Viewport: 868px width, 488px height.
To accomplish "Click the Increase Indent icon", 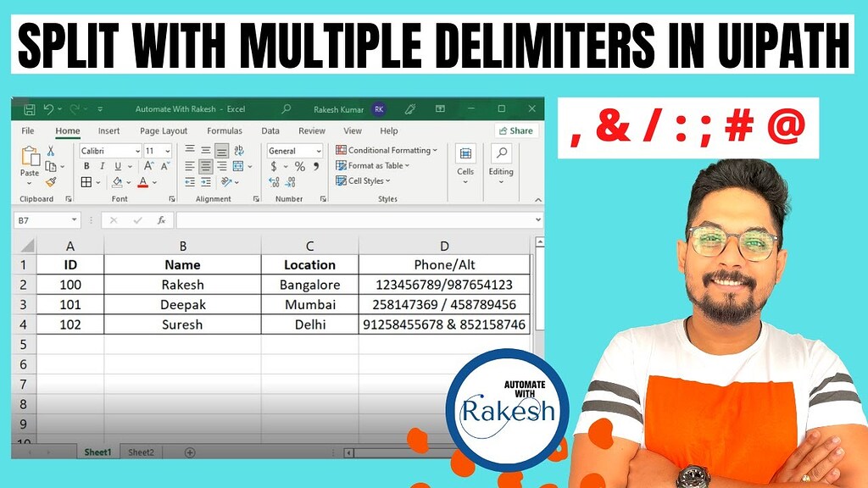I will (205, 182).
